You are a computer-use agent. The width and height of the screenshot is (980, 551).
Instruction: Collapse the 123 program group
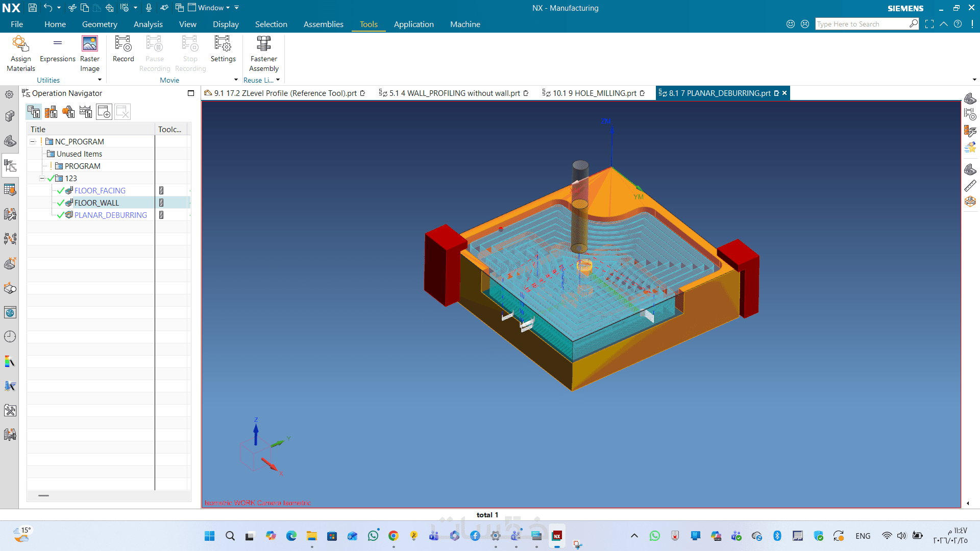coord(42,179)
